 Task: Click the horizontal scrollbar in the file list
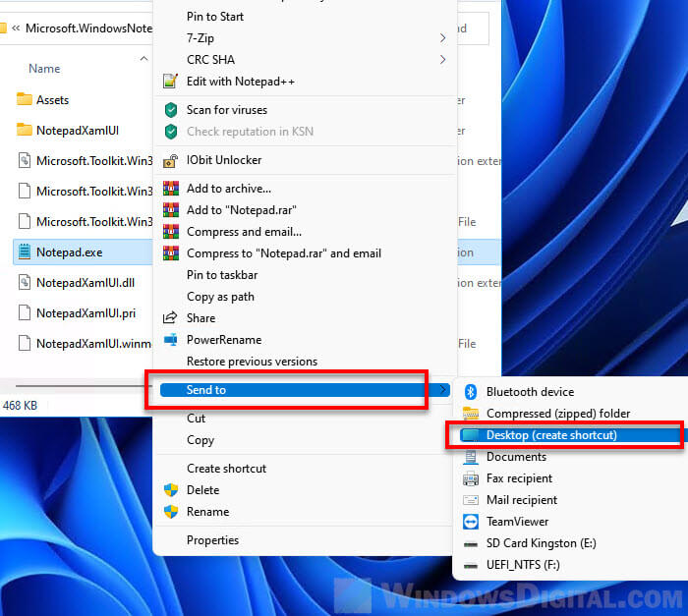[x=84, y=386]
